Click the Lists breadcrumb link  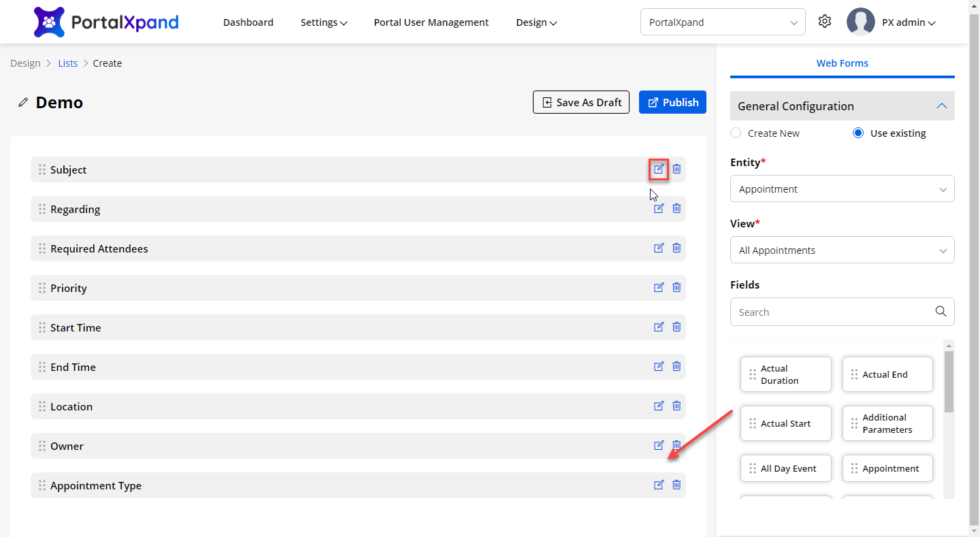coord(68,63)
